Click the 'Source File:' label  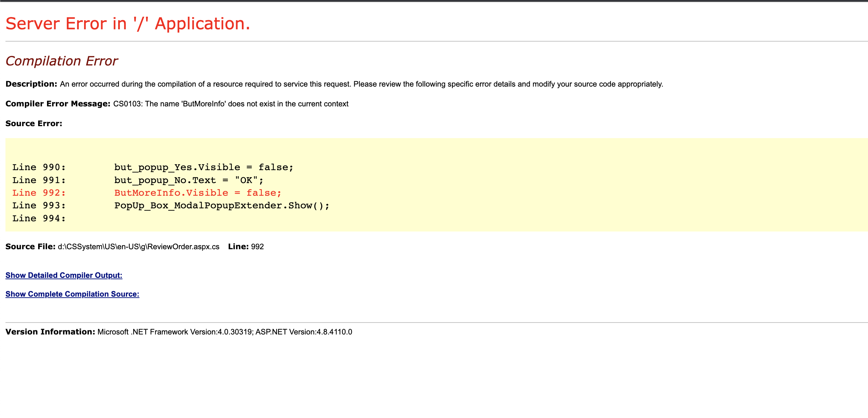pyautogui.click(x=30, y=247)
